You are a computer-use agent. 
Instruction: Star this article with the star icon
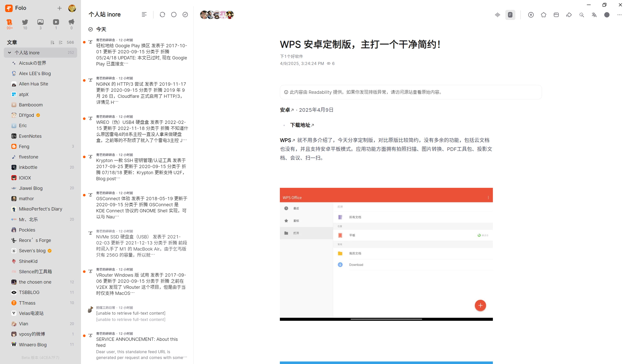pyautogui.click(x=544, y=15)
